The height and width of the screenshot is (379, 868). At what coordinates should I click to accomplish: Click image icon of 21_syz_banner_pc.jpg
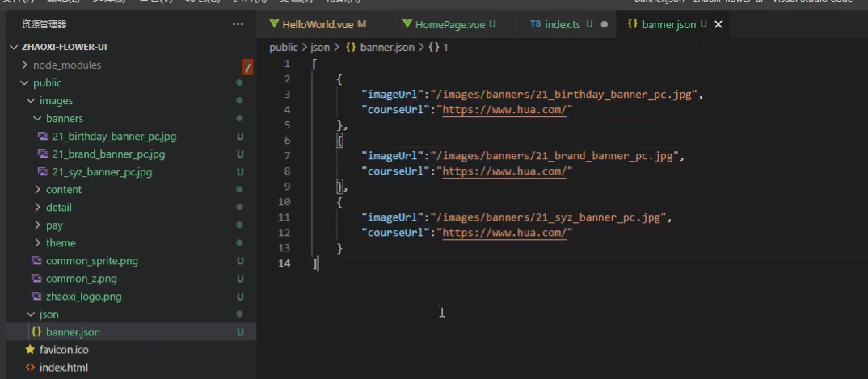43,172
